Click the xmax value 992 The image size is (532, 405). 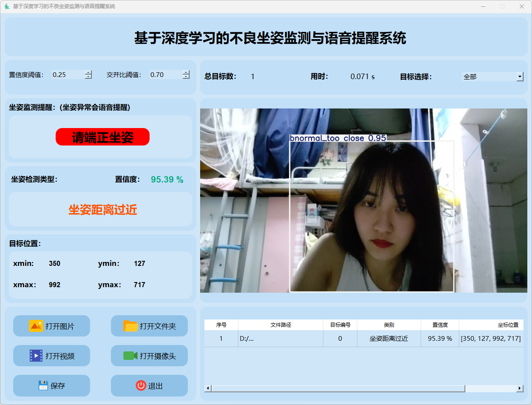(54, 285)
